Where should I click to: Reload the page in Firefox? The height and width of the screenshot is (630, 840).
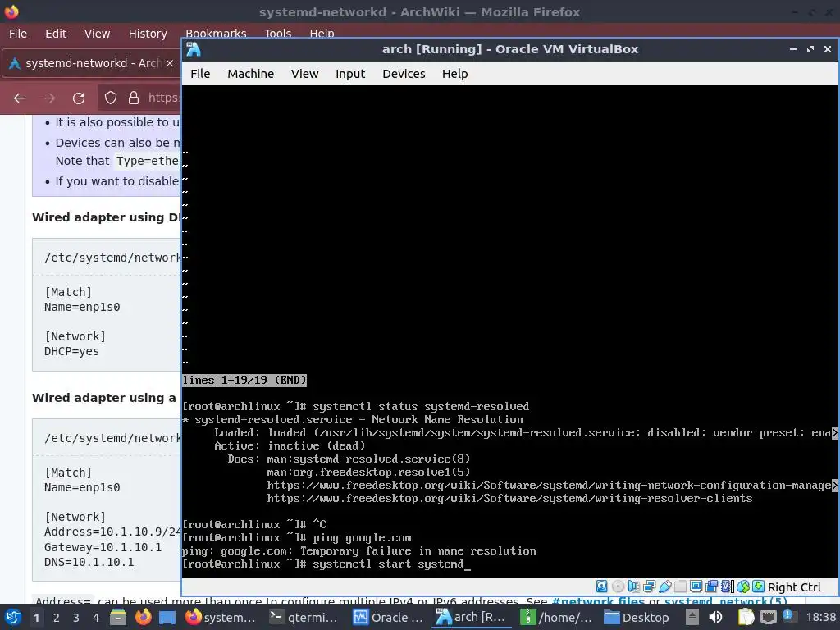click(x=79, y=98)
